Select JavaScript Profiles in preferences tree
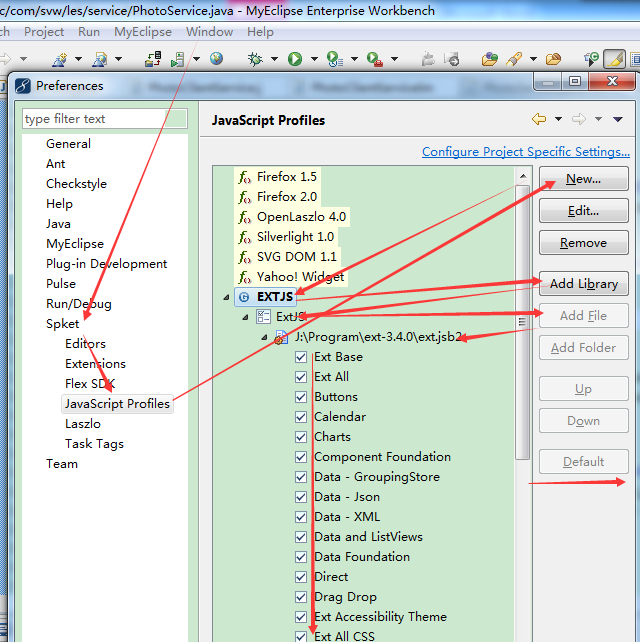640x642 pixels. [x=117, y=404]
